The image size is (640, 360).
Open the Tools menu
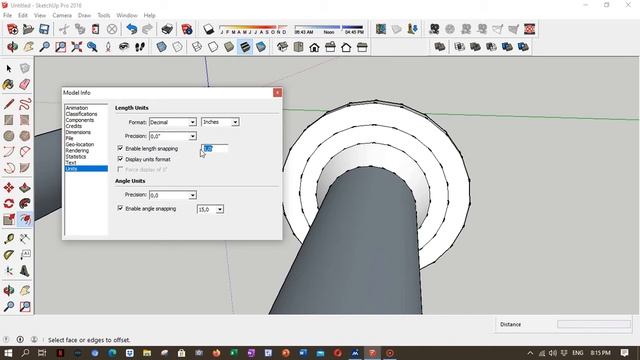click(104, 15)
